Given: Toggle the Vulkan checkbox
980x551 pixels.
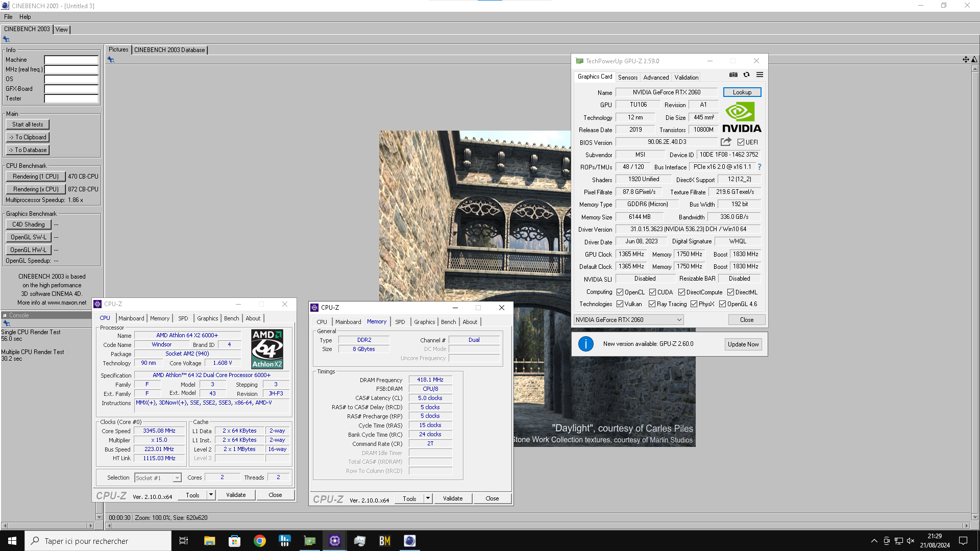Looking at the screenshot, I should click(x=620, y=304).
